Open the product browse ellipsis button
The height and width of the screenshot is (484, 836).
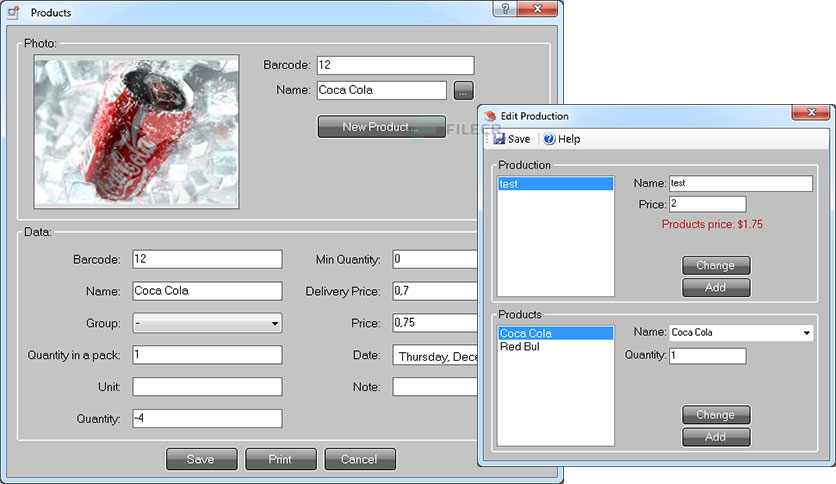click(x=463, y=91)
